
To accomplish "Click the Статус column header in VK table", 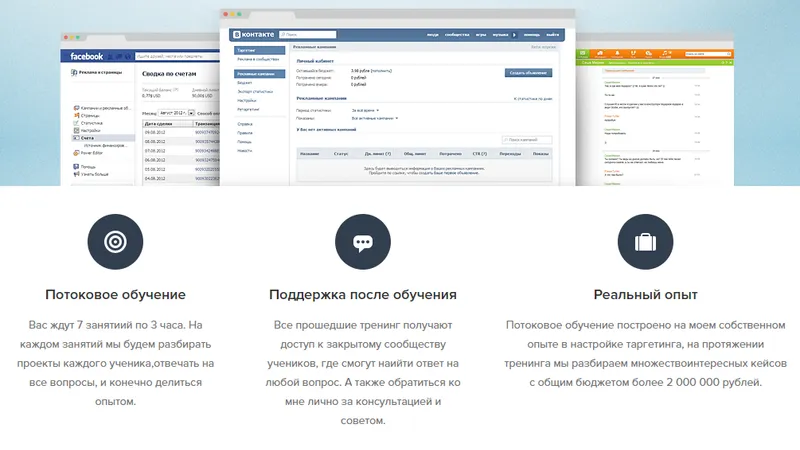I will click(341, 154).
